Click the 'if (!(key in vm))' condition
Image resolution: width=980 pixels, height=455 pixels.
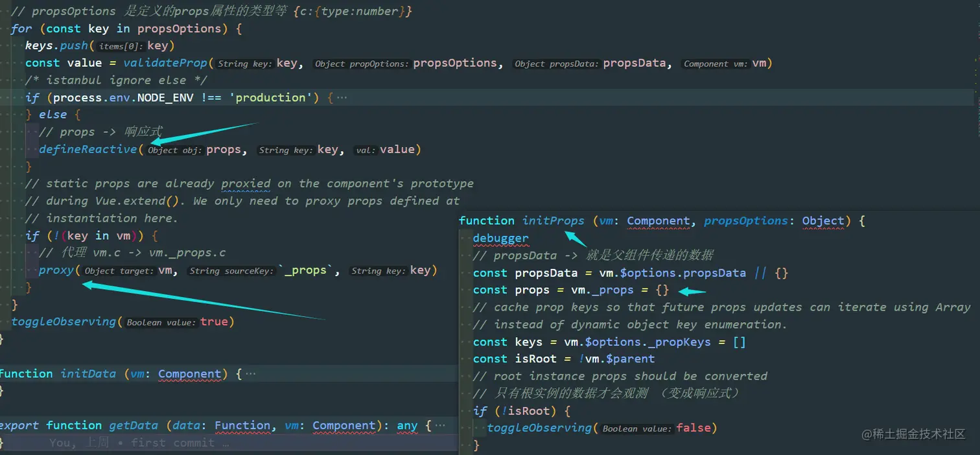pos(91,236)
